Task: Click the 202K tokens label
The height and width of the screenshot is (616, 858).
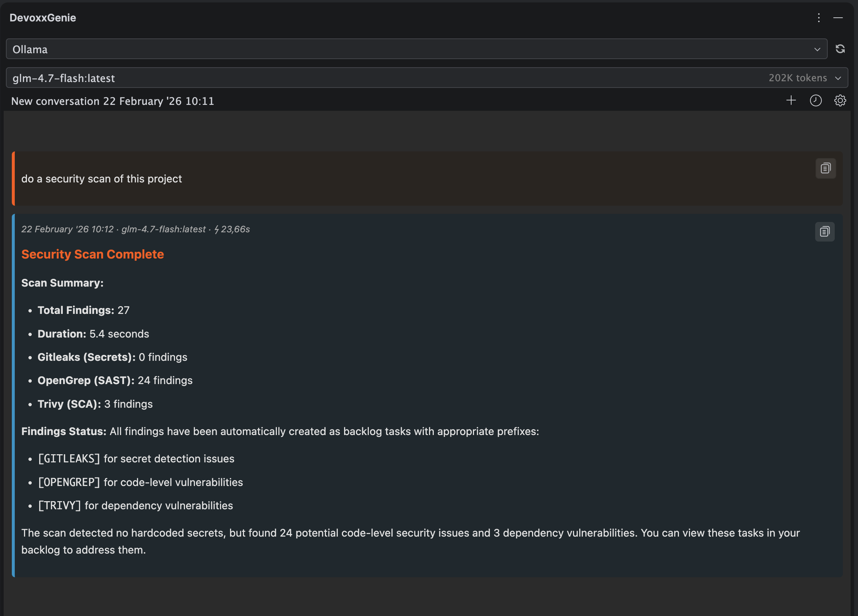Action: [797, 78]
